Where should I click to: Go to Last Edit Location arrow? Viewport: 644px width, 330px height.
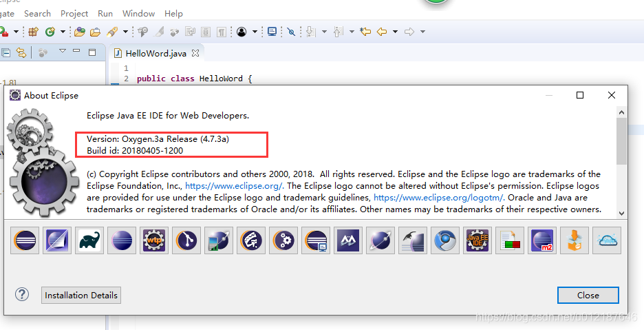click(x=365, y=32)
